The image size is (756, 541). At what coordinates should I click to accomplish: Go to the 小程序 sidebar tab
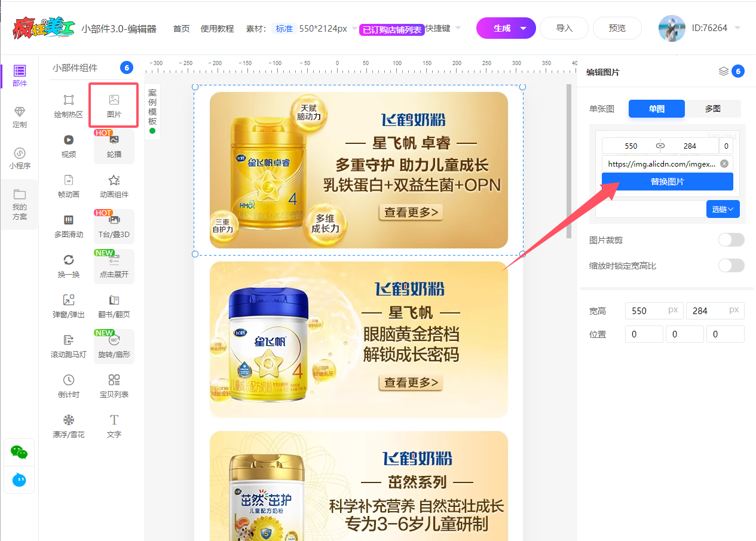[20, 159]
